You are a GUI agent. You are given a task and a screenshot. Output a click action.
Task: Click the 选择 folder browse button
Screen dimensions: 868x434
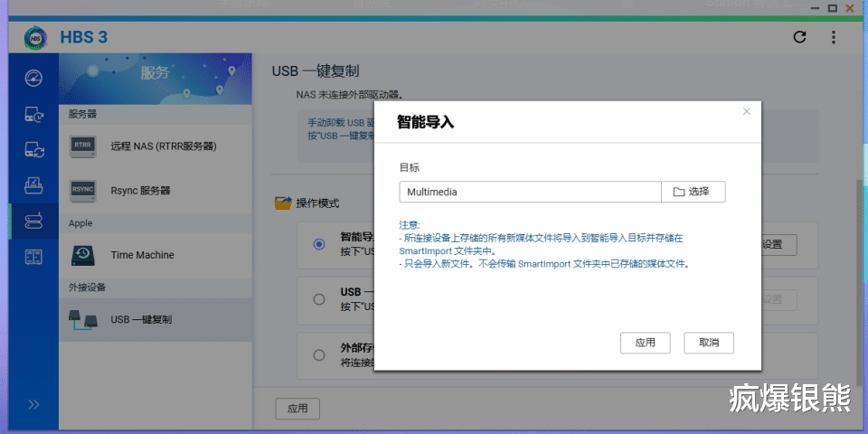(x=693, y=192)
